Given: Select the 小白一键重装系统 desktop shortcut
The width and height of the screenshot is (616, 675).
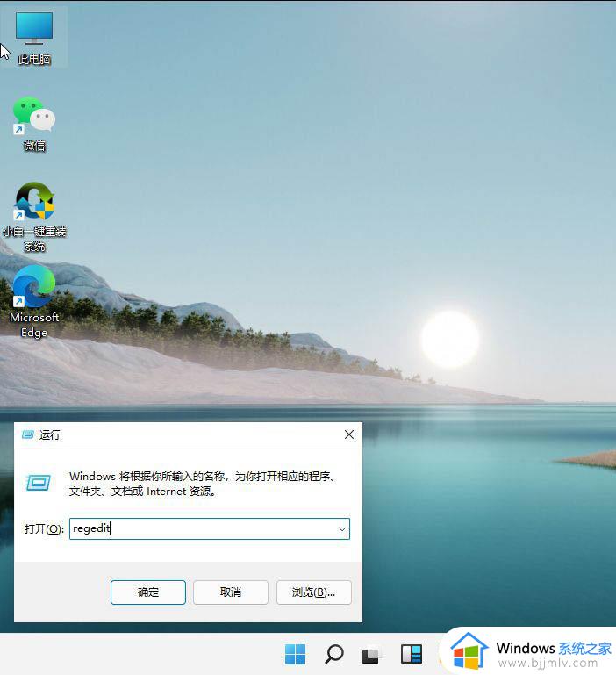Looking at the screenshot, I should pos(34,217).
